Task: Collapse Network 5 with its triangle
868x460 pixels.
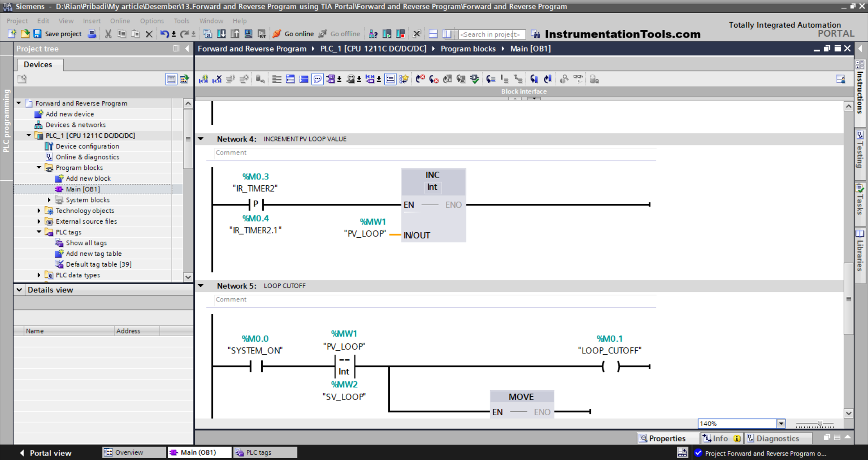Action: tap(201, 286)
